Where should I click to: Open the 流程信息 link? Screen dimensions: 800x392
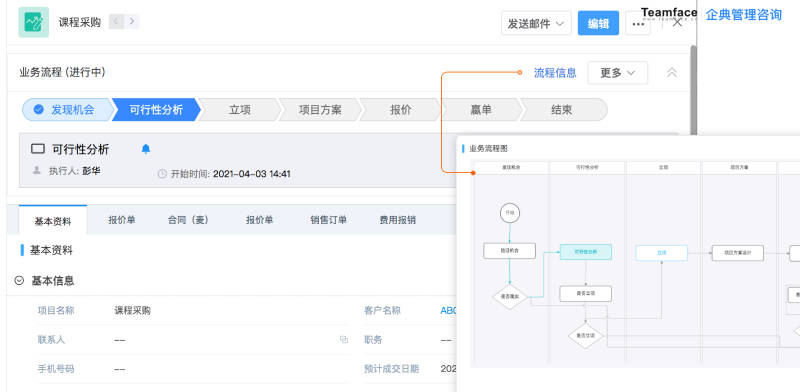[555, 73]
